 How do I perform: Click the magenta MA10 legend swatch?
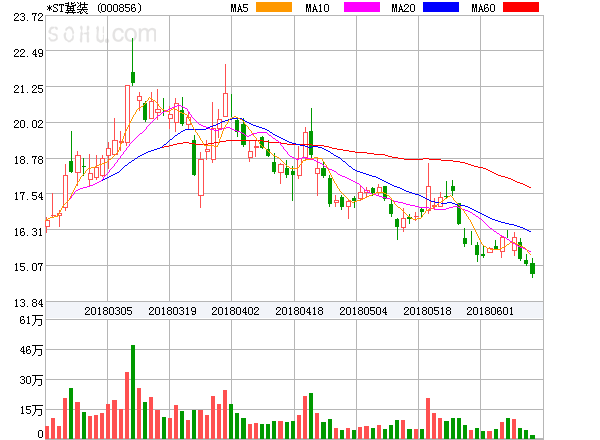(362, 7)
